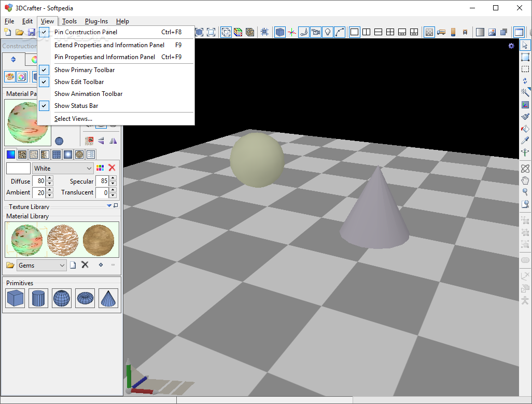Increase the Specular value
Screen dimensions: 532x404
point(113,178)
